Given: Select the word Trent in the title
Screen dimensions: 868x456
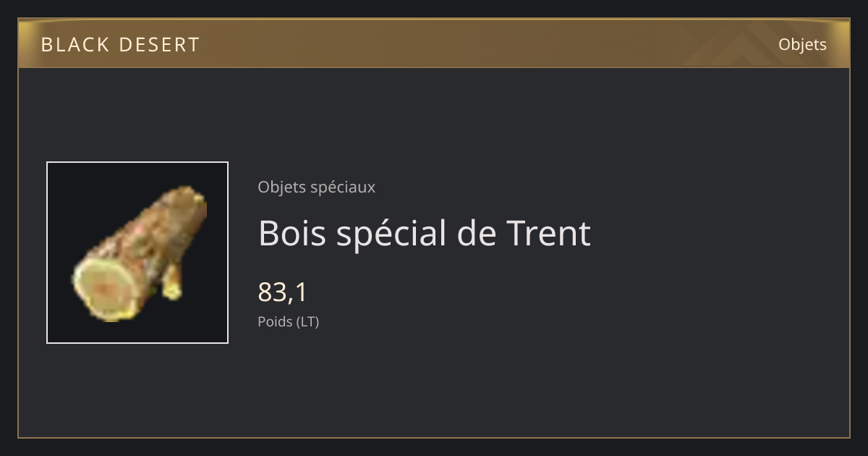Looking at the screenshot, I should tap(548, 233).
